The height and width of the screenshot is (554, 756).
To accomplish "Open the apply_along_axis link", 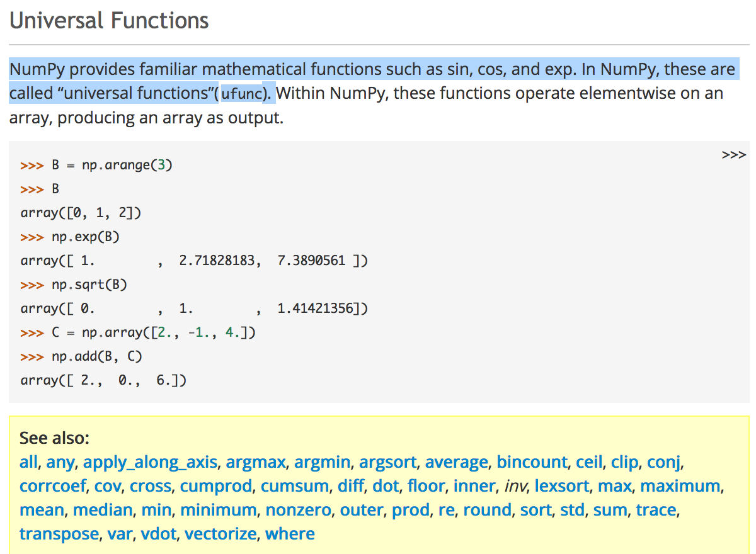I will click(x=151, y=462).
